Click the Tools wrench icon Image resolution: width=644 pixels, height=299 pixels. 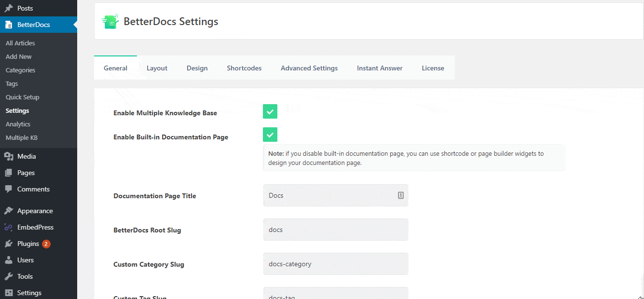coord(9,276)
